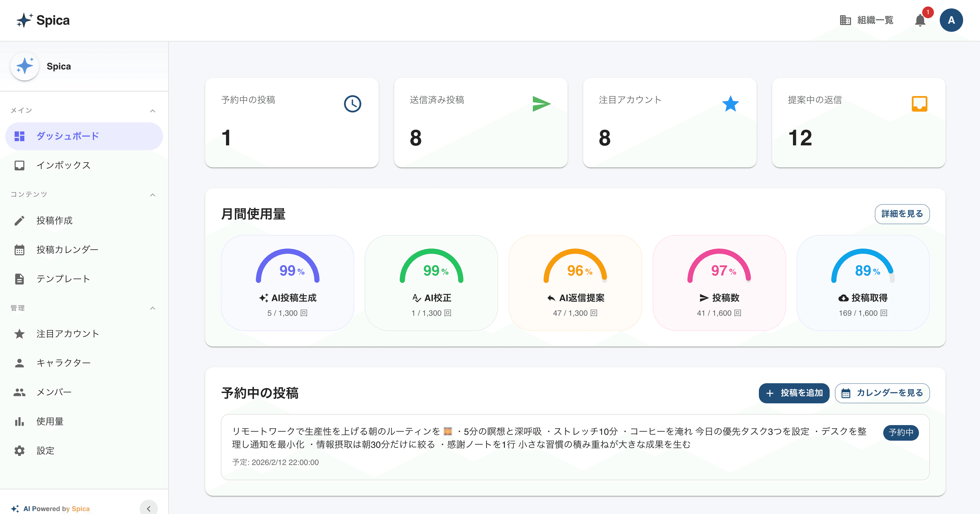The width and height of the screenshot is (980, 514).
Task: Collapse the コンテンツ section chevron
Action: tap(153, 195)
